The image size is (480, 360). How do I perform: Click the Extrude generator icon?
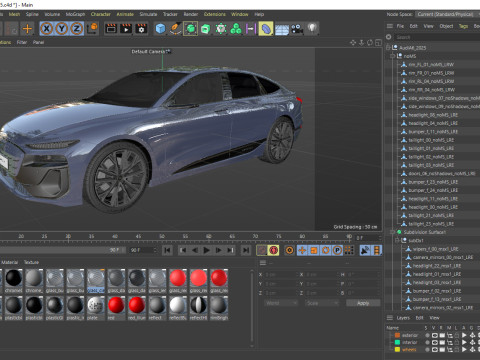[x=206, y=29]
